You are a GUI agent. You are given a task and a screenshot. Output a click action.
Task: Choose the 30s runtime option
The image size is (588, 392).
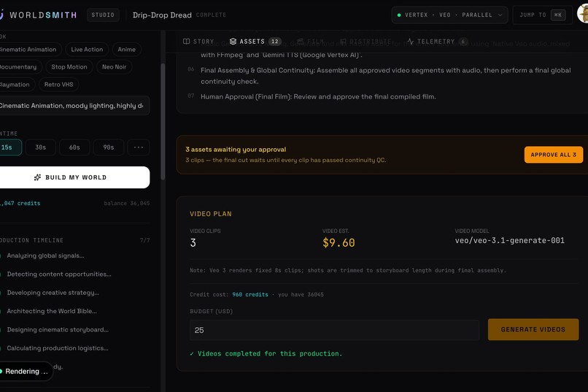41,147
